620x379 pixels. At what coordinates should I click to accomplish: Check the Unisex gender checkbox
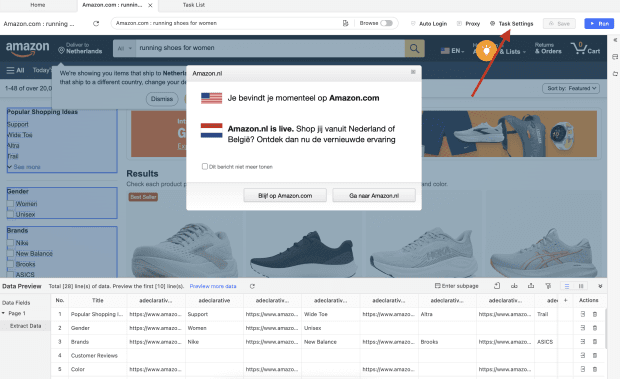(10, 215)
